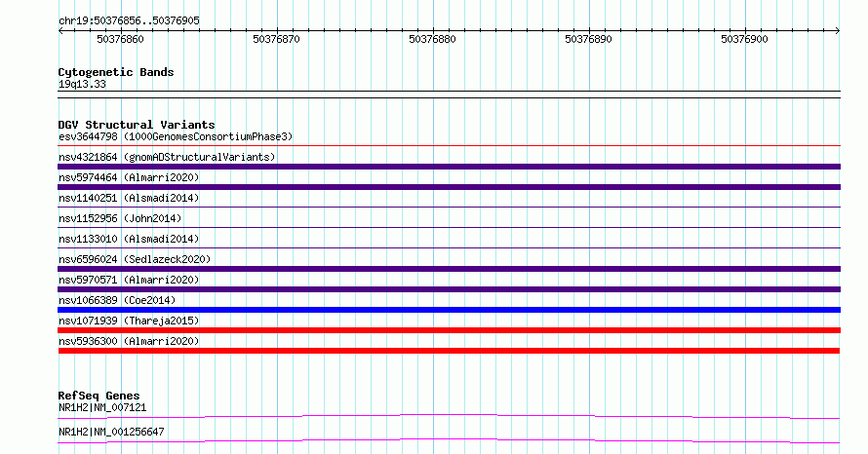Select cytogenetic band 19q13.33 label
868x454 pixels.
click(82, 84)
